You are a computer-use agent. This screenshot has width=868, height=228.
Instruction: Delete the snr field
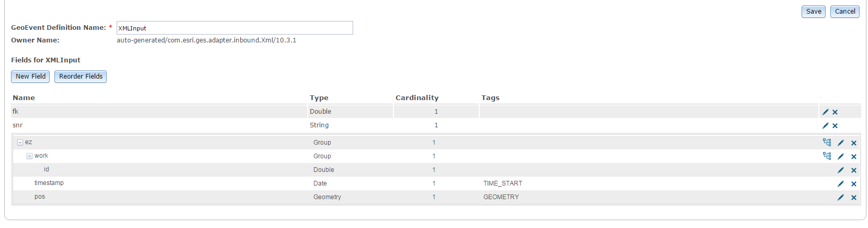tap(835, 125)
